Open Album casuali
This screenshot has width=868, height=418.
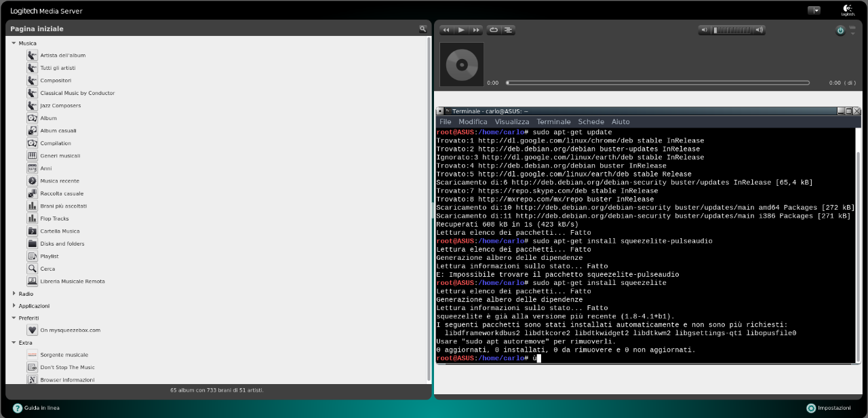pos(58,130)
